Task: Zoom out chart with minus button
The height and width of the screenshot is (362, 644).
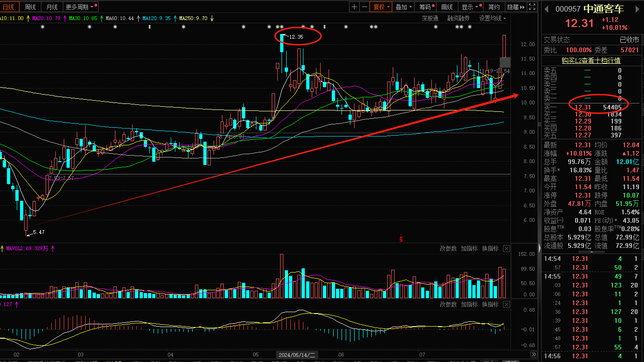Action: tap(363, 7)
